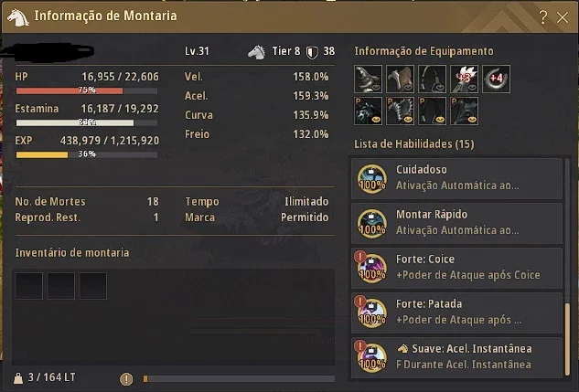The width and height of the screenshot is (579, 392).
Task: Click the Forte: Coice skill icon
Action: point(372,269)
